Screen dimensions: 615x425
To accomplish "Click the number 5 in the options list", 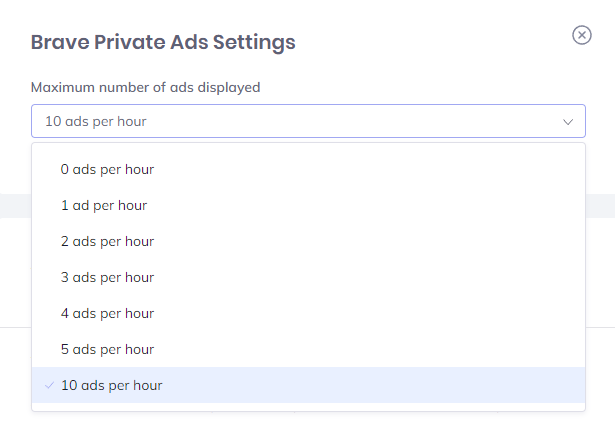I will pyautogui.click(x=65, y=349).
